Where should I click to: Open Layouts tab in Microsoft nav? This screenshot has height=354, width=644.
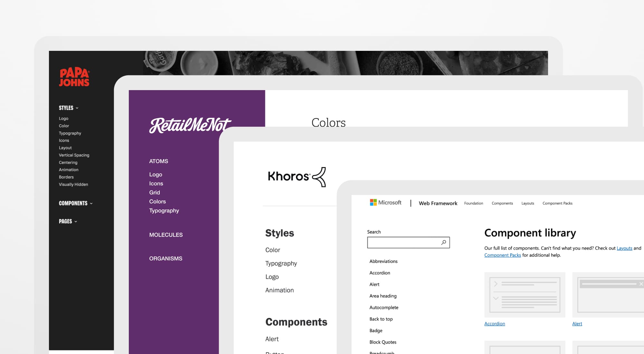(528, 203)
